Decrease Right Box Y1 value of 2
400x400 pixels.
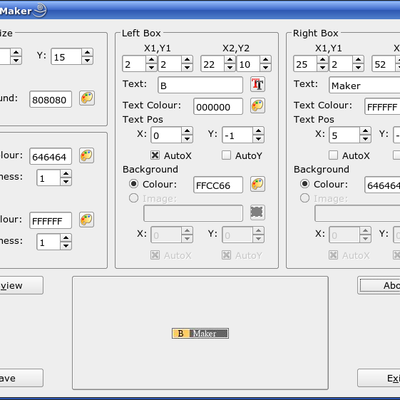point(358,67)
